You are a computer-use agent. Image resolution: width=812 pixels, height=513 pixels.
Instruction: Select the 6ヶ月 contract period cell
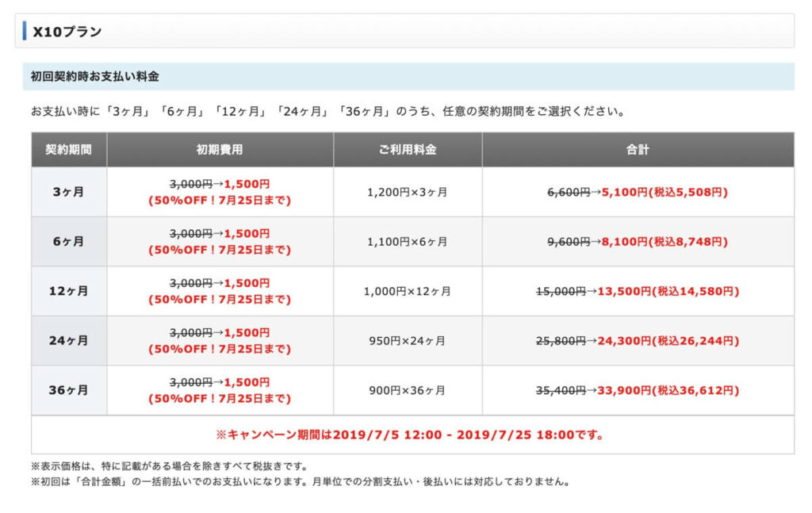coord(69,242)
